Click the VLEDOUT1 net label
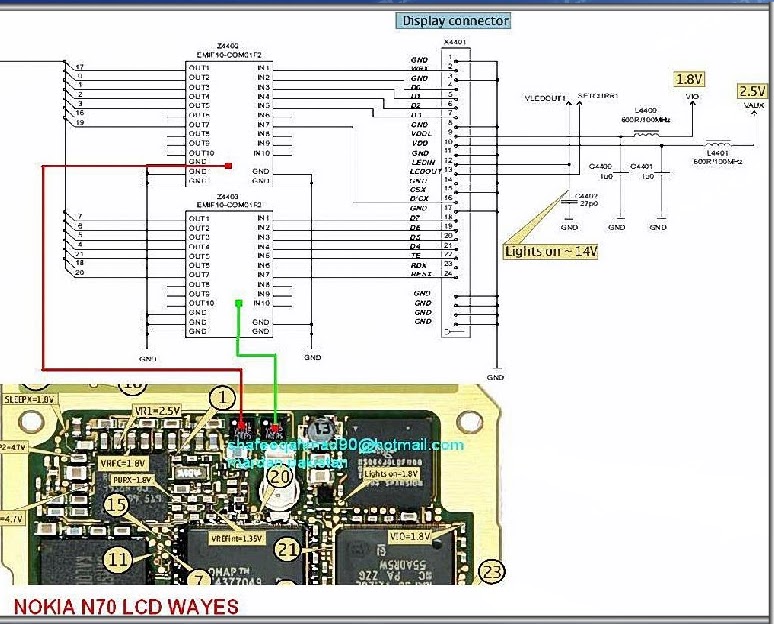The height and width of the screenshot is (624, 774). [x=545, y=98]
